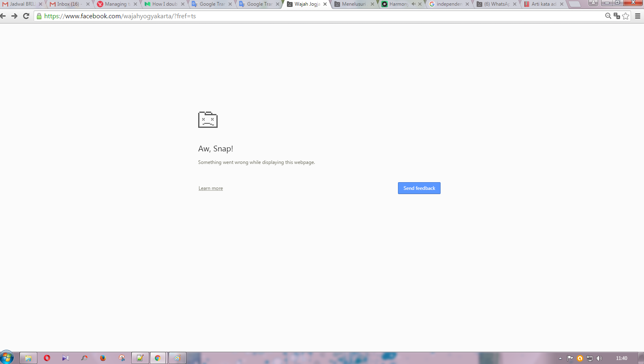Reload the crashed Facebook page

click(26, 16)
